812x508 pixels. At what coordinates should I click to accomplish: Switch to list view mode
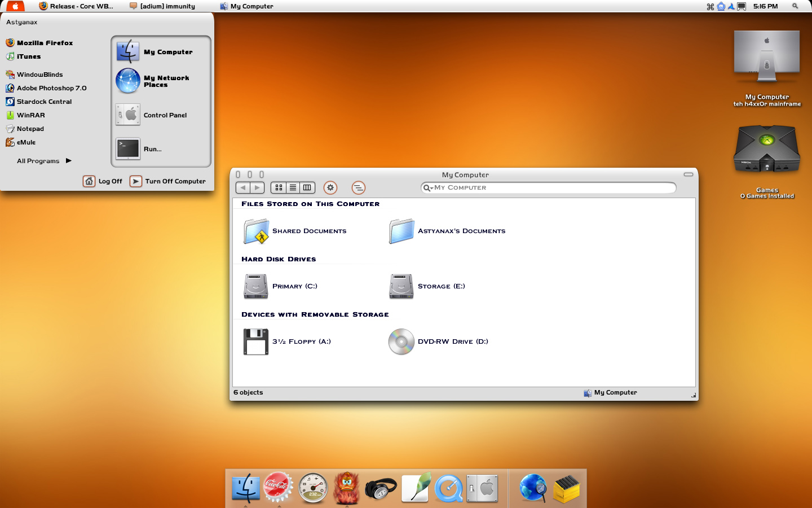(x=293, y=187)
